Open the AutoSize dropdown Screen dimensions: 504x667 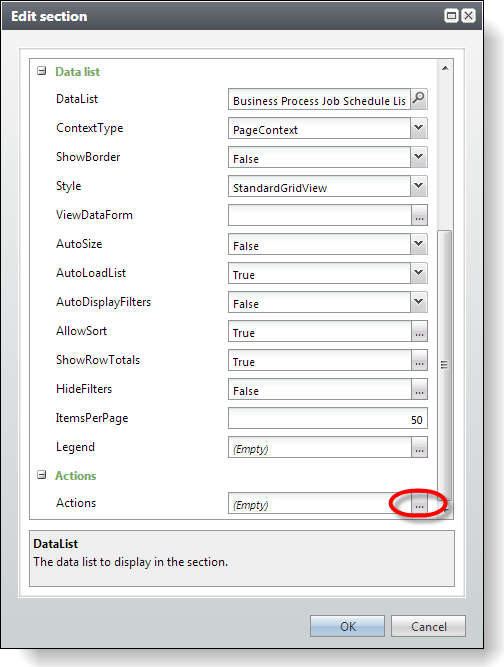pyautogui.click(x=419, y=244)
